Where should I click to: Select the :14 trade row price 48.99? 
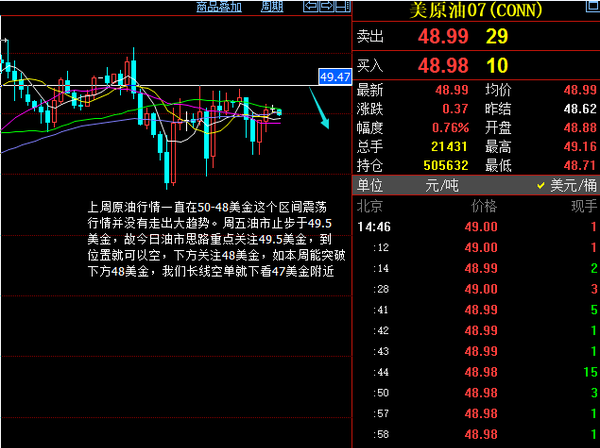pyautogui.click(x=481, y=268)
